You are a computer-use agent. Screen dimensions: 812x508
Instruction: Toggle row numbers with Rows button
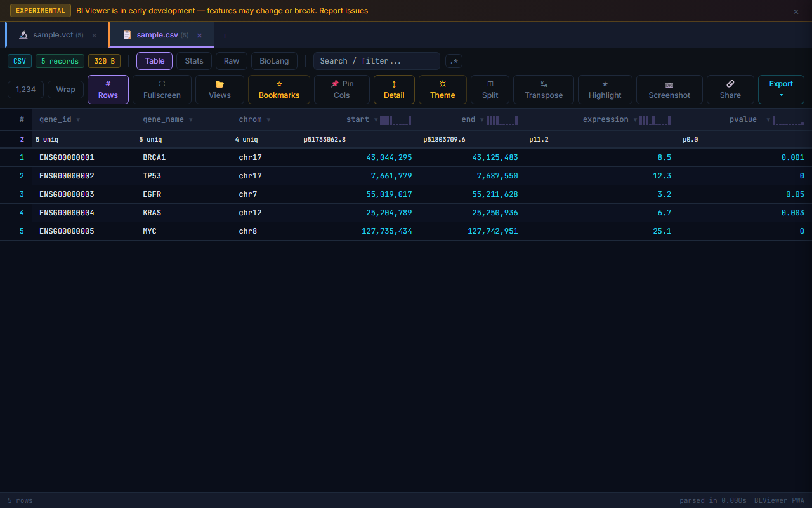tap(108, 90)
